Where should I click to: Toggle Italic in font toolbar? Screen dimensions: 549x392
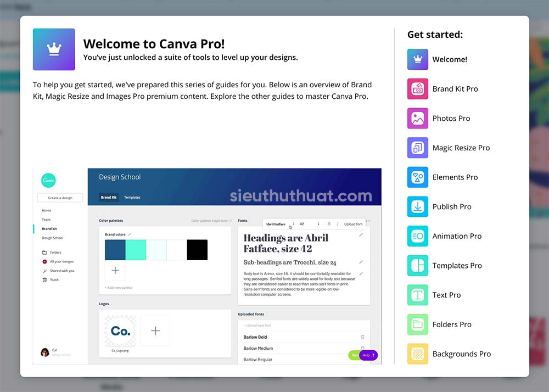pyautogui.click(x=338, y=224)
